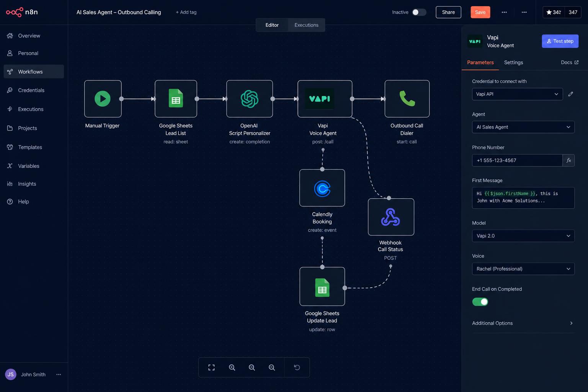Open the John Smith user options menu
This screenshot has height=392, width=588.
tap(59, 374)
